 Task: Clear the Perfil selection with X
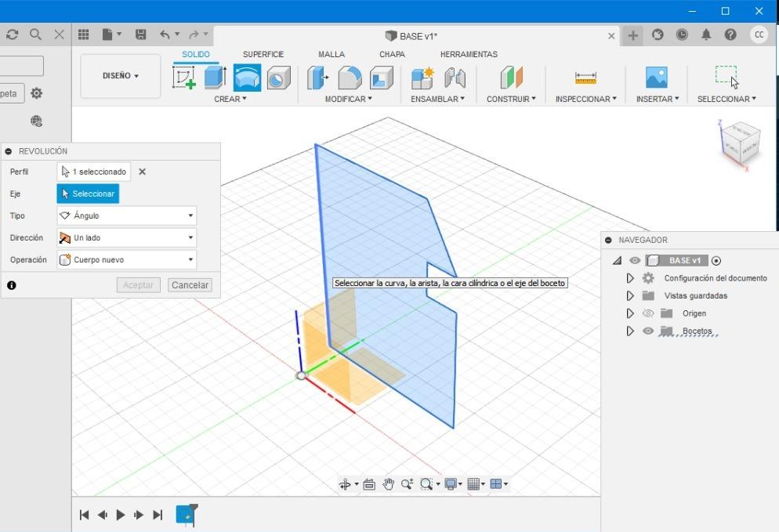pyautogui.click(x=142, y=172)
